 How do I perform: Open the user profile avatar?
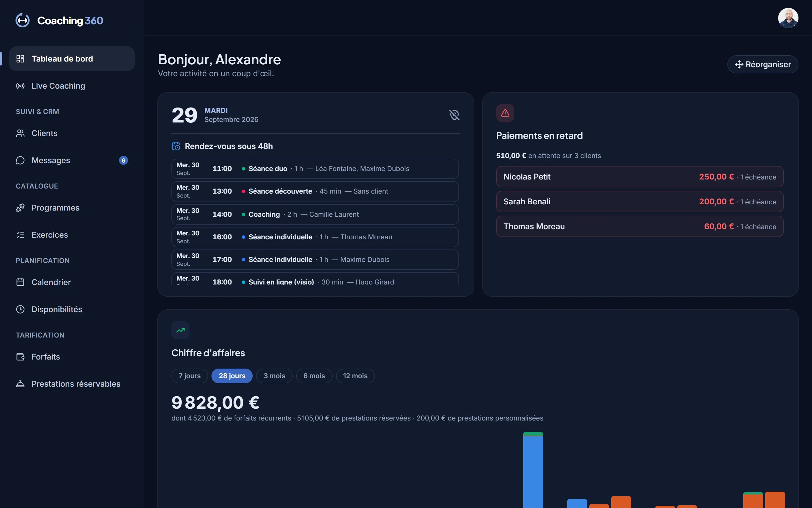tap(788, 18)
